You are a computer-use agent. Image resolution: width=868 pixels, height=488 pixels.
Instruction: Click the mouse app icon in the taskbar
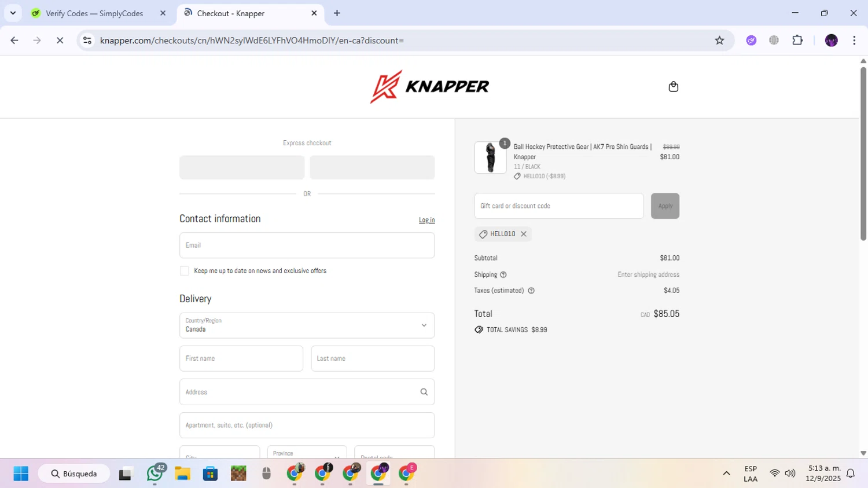266,474
